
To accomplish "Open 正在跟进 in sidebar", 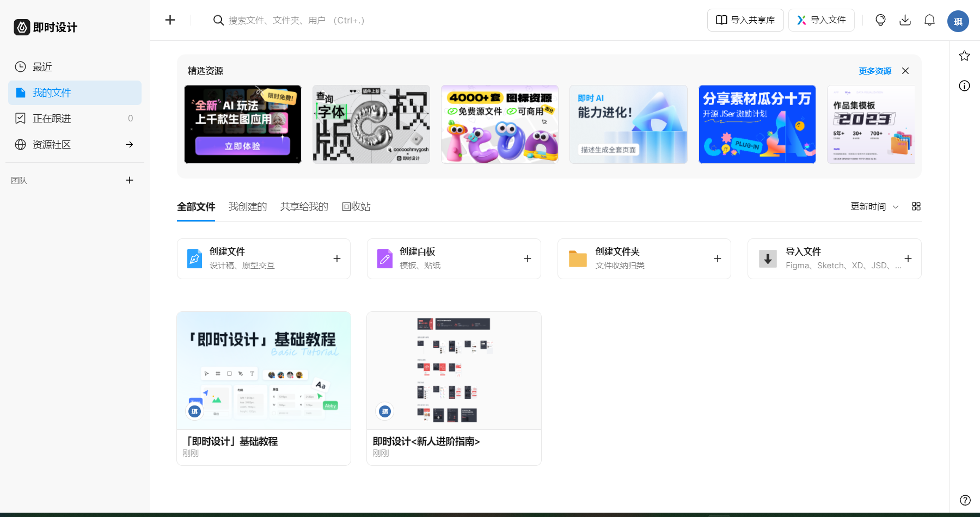I will [75, 118].
